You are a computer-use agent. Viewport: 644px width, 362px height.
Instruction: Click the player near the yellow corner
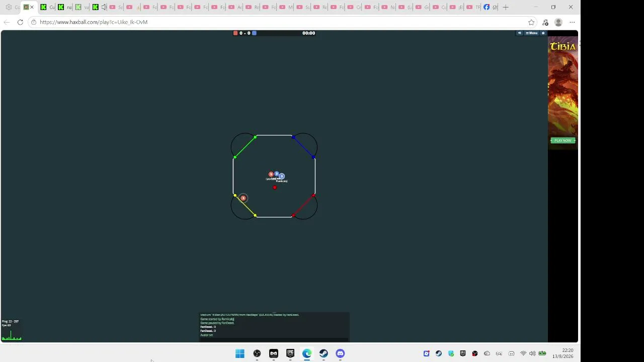(x=243, y=198)
